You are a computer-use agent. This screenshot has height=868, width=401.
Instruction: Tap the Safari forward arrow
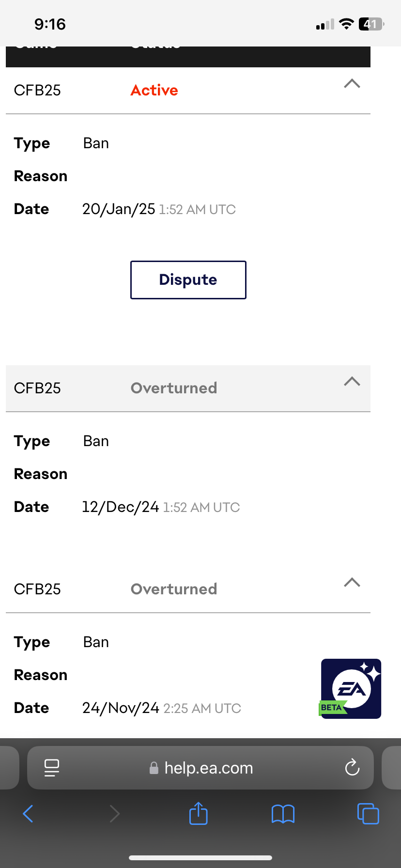(114, 813)
